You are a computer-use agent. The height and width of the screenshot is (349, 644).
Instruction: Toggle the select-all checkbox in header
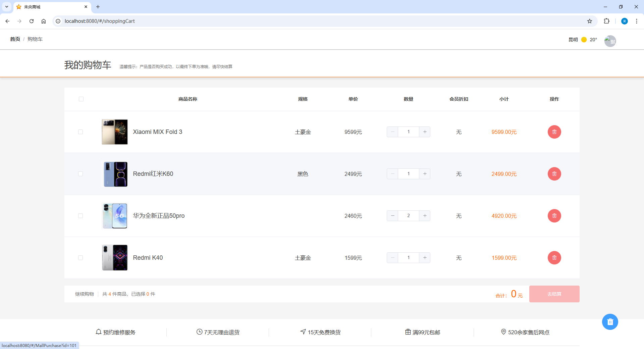pos(81,99)
